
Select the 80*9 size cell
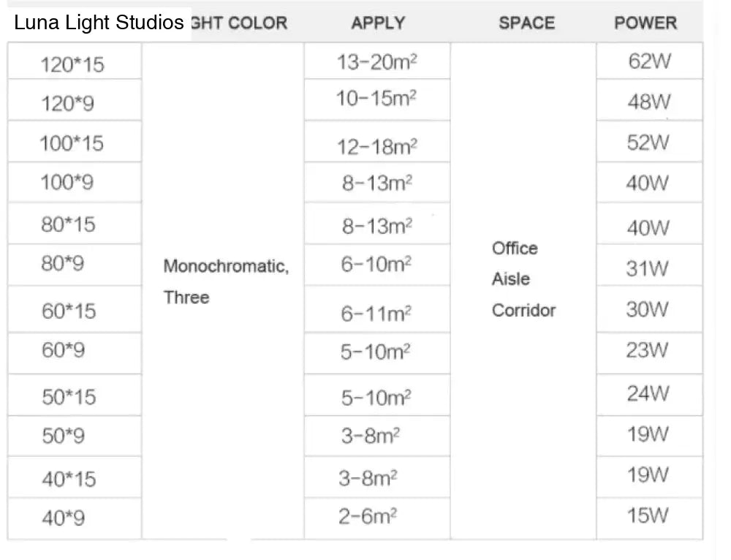click(x=75, y=265)
